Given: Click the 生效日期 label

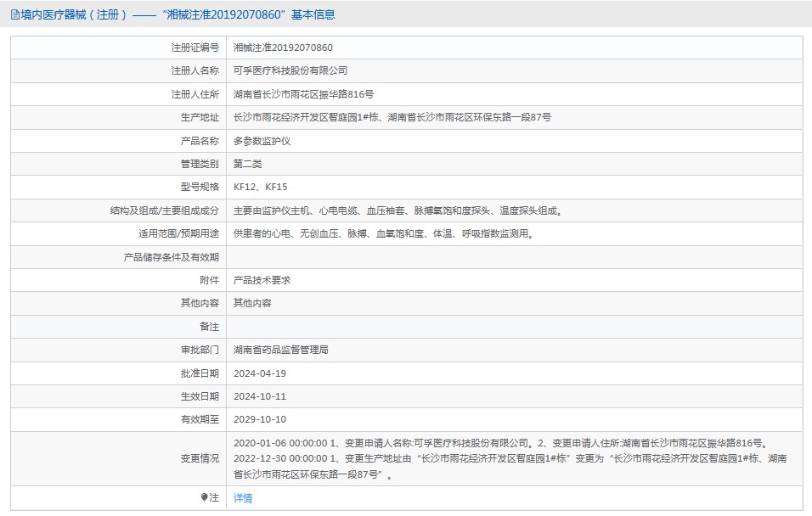Looking at the screenshot, I should pyautogui.click(x=200, y=396).
